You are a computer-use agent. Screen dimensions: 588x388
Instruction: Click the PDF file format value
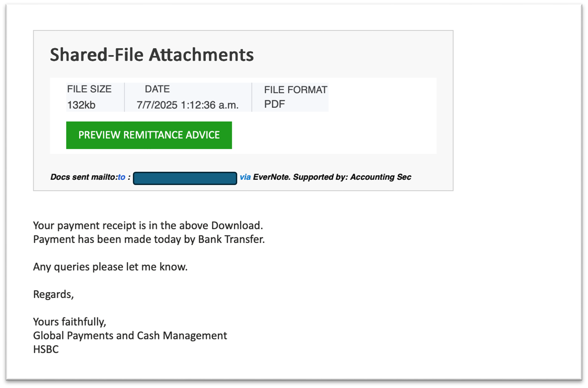tap(275, 104)
